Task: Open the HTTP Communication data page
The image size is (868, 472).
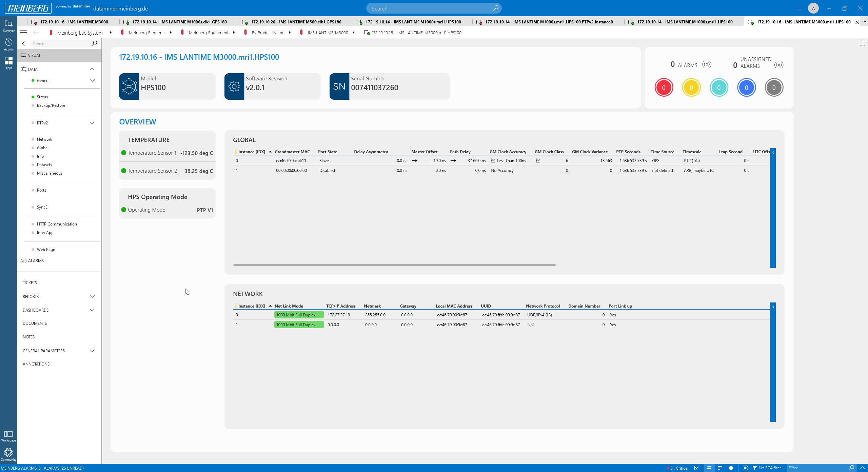Action: tap(57, 224)
